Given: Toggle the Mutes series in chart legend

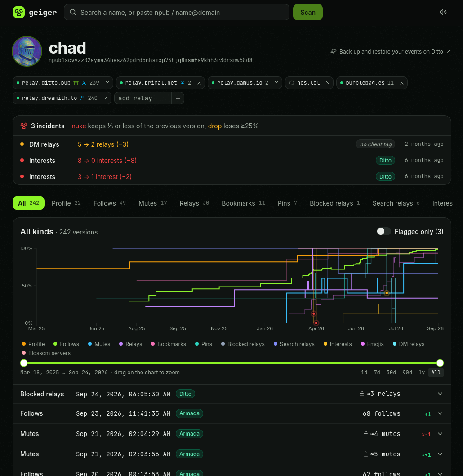Looking at the screenshot, I should pos(99,344).
